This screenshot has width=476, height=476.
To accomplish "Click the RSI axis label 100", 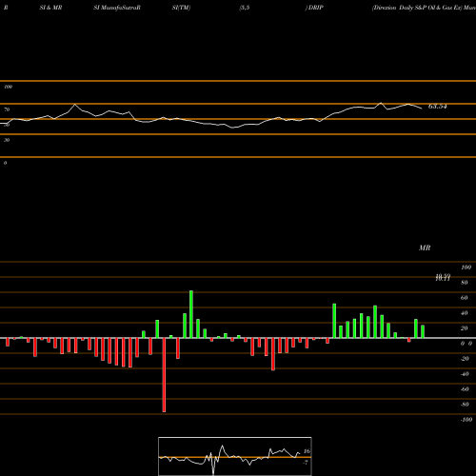I will tap(9, 87).
